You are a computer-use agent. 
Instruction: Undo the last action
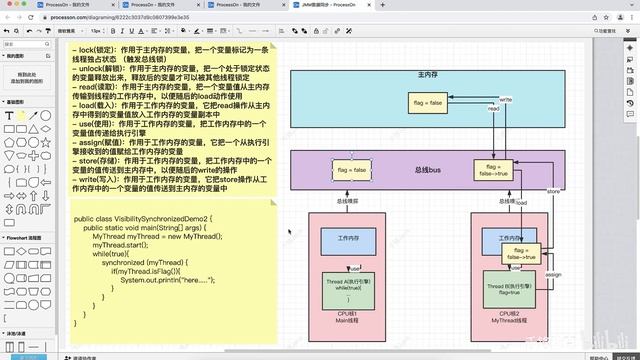point(29,31)
